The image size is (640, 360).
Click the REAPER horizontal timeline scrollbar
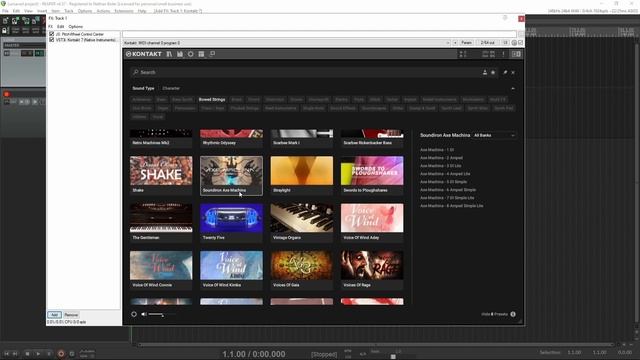376,344
